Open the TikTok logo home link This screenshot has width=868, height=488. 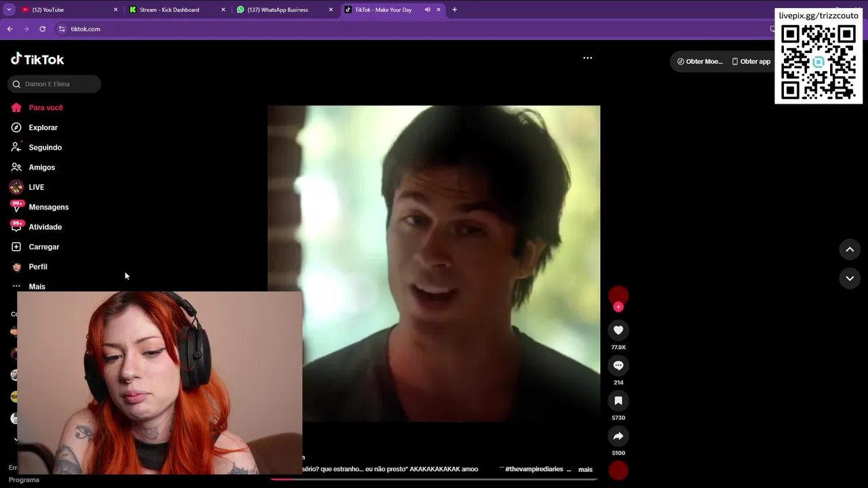point(37,59)
